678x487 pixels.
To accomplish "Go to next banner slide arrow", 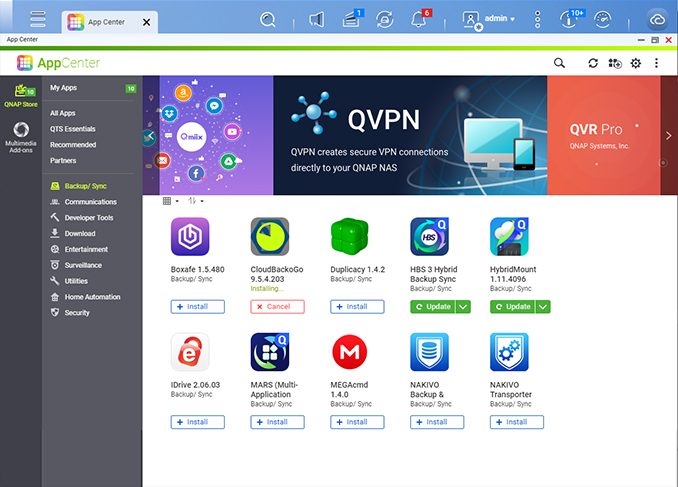I will point(668,136).
